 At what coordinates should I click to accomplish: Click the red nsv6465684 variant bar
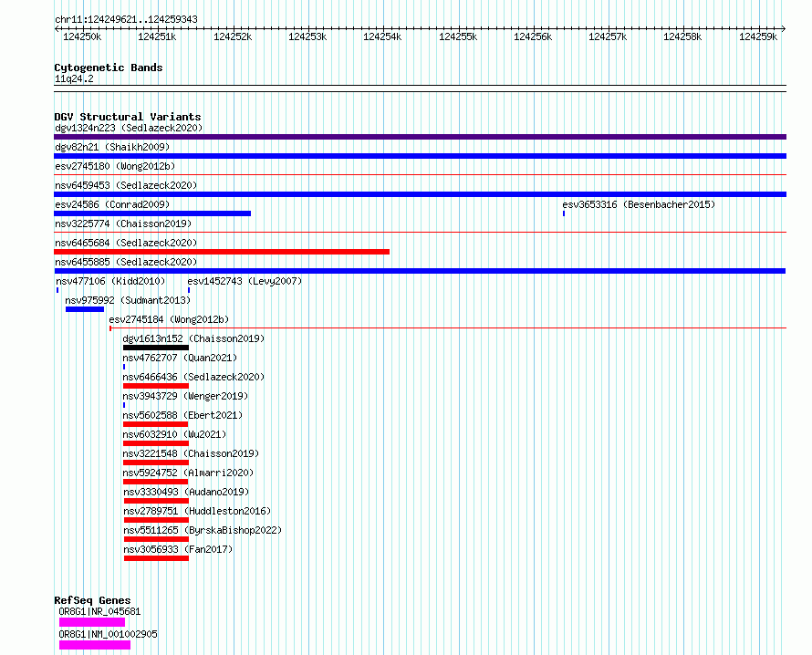pos(222,252)
